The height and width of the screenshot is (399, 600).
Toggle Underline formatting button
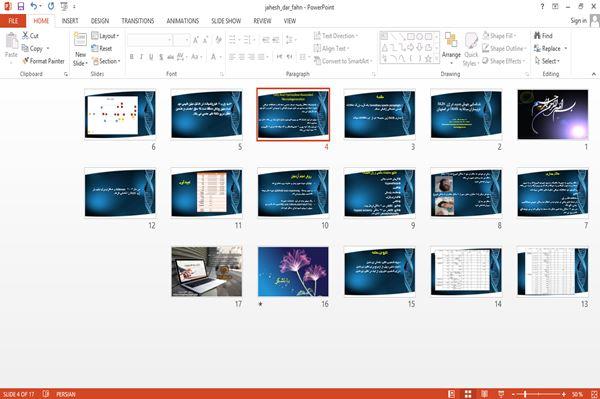[151, 57]
